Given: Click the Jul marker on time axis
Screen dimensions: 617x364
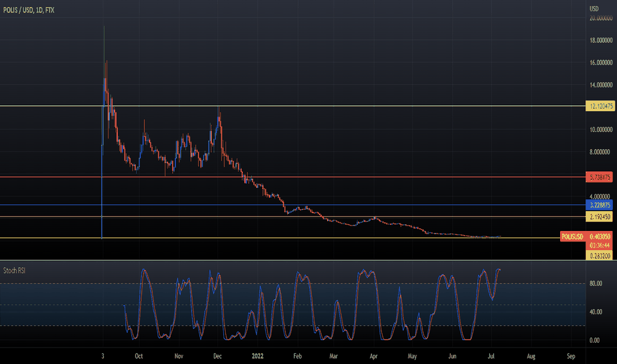Looking at the screenshot, I should [x=491, y=356].
